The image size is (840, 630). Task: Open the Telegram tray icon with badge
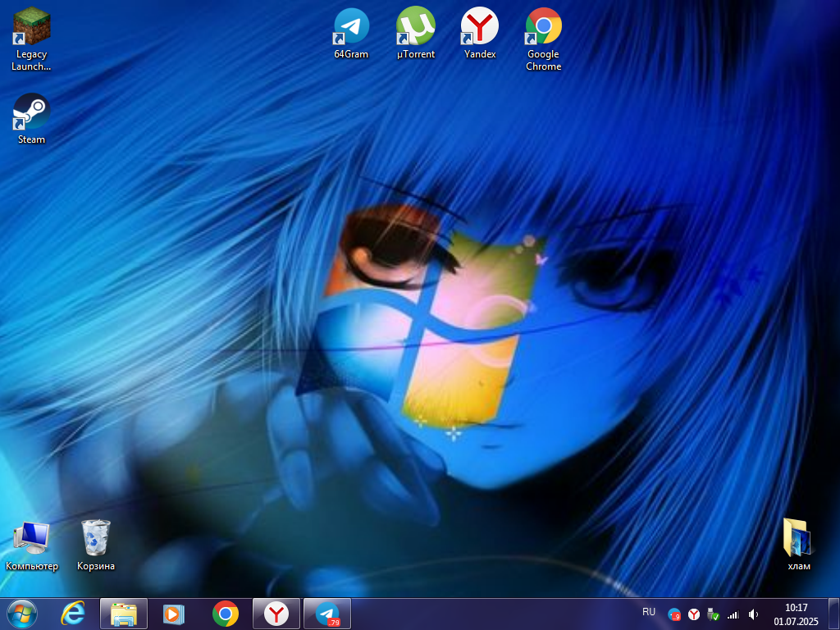tap(674, 614)
